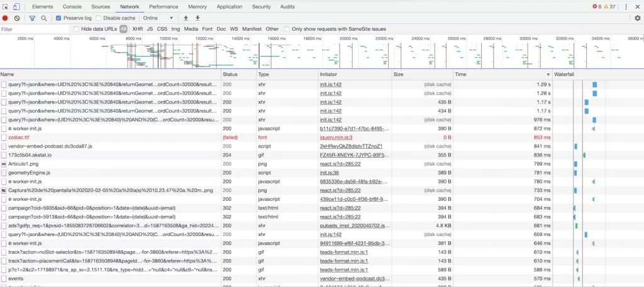Viewport: 644px width, 287px height.
Task: Filter requests by Font type
Action: tap(208, 29)
